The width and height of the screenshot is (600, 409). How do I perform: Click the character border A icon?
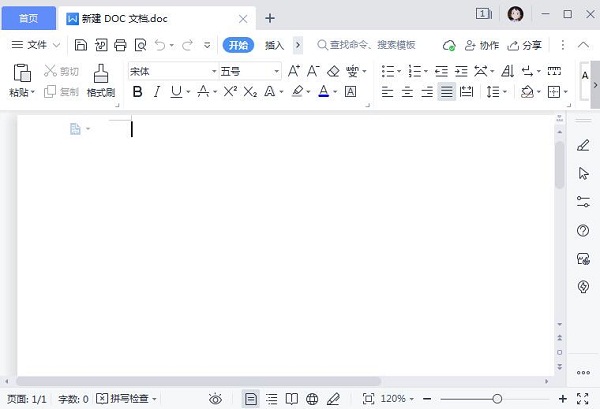tap(351, 91)
